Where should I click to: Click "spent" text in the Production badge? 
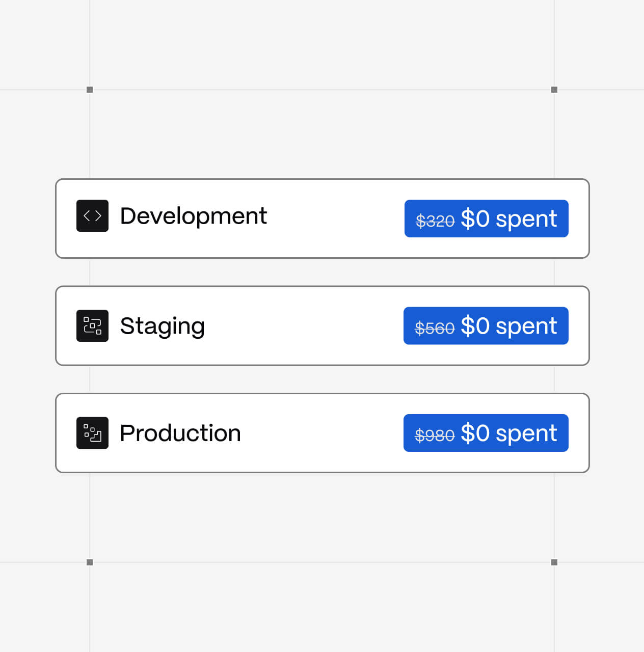[x=526, y=434]
